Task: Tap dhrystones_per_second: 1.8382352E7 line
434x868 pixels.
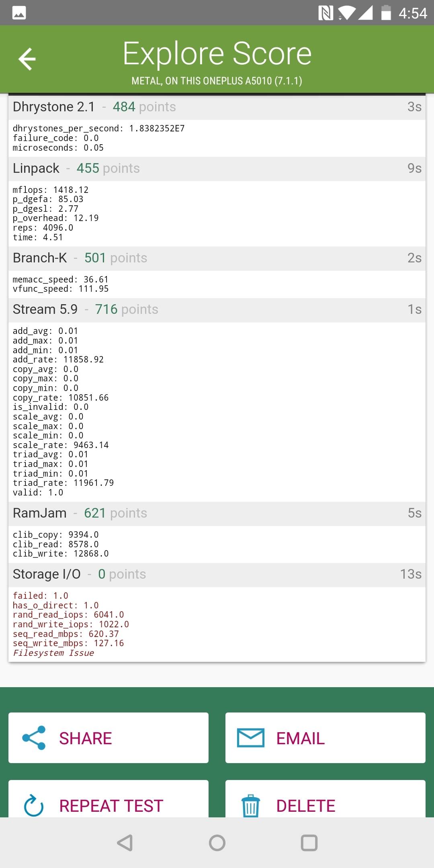Action: tap(99, 129)
